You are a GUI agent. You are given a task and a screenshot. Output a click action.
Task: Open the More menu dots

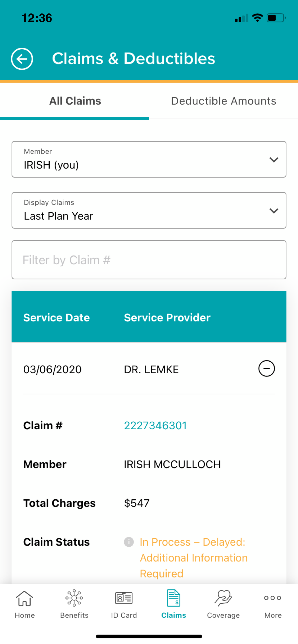click(273, 598)
